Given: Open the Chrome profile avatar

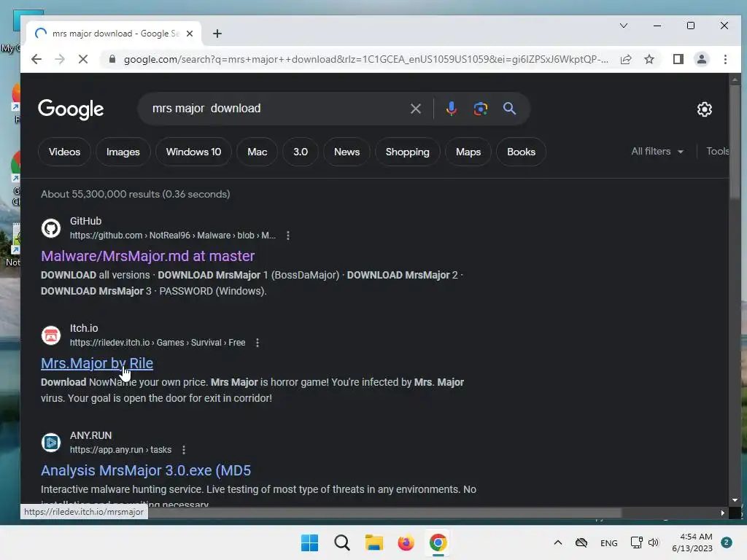Looking at the screenshot, I should 701,59.
